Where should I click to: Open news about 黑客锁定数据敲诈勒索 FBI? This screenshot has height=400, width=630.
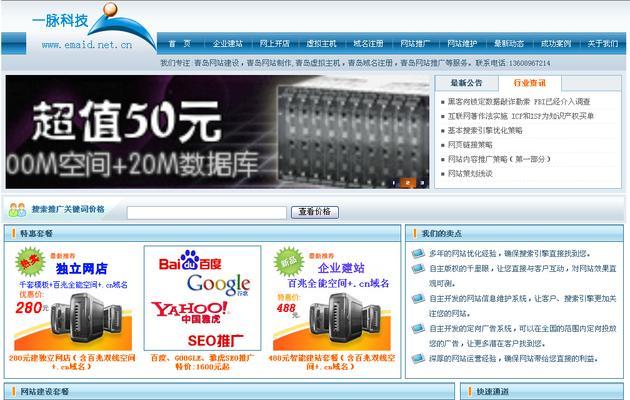pyautogui.click(x=519, y=102)
